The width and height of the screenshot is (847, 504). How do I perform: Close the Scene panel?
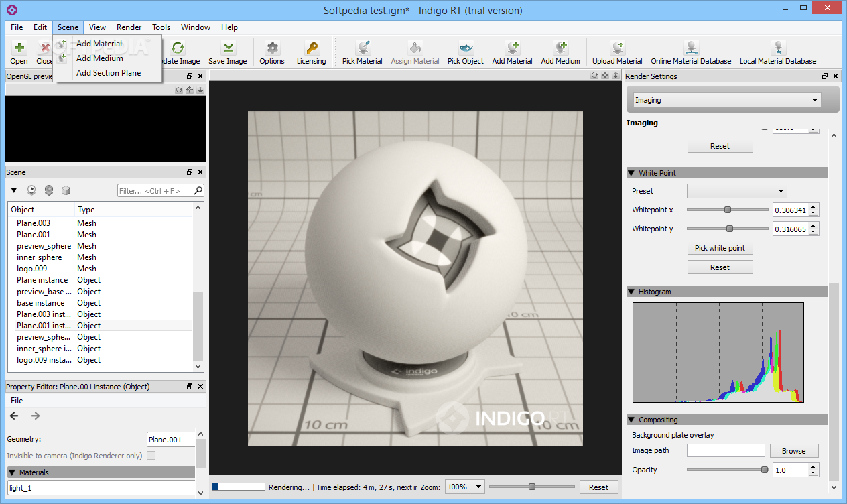click(x=200, y=172)
